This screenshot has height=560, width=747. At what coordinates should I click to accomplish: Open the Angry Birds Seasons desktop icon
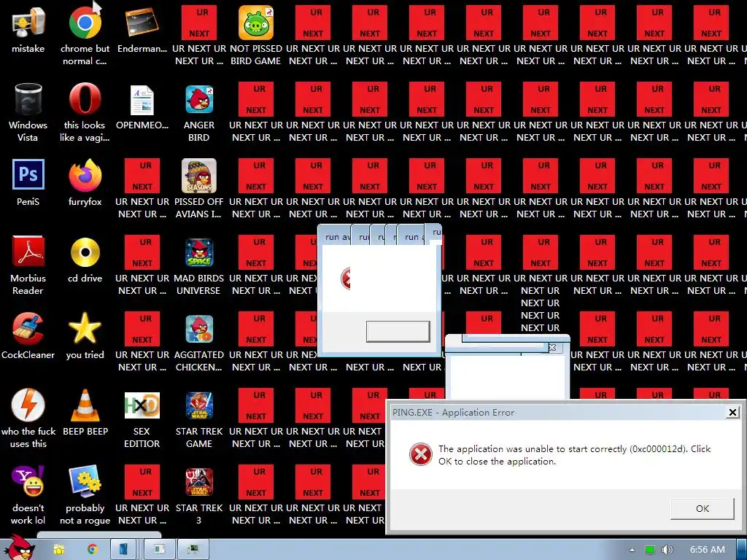tap(198, 175)
